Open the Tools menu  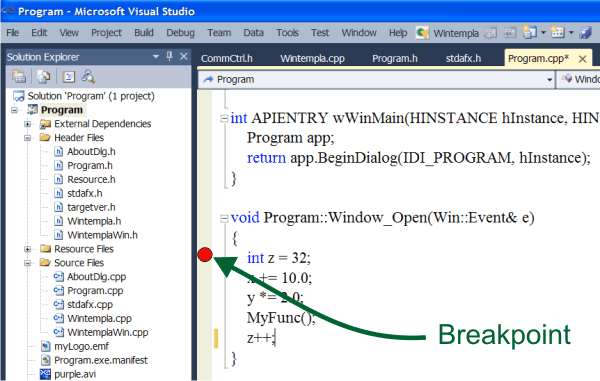click(287, 33)
